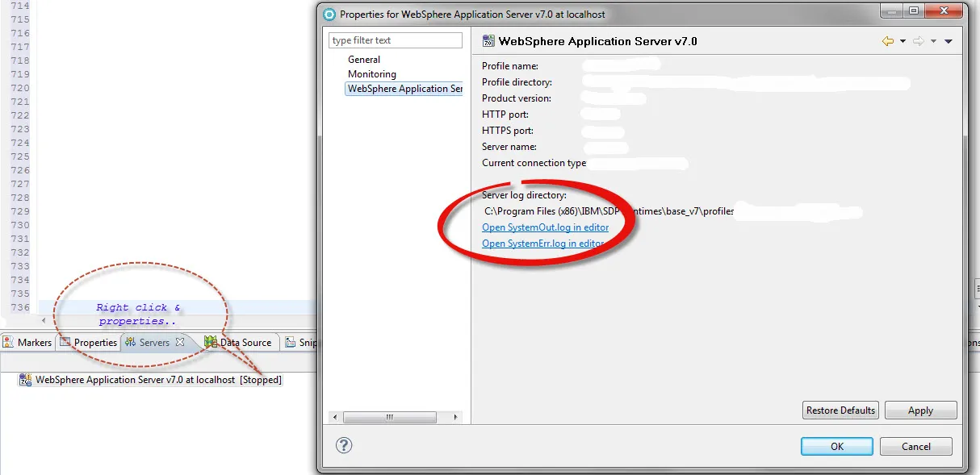Click the Cancel button
980x475 pixels.
(915, 446)
